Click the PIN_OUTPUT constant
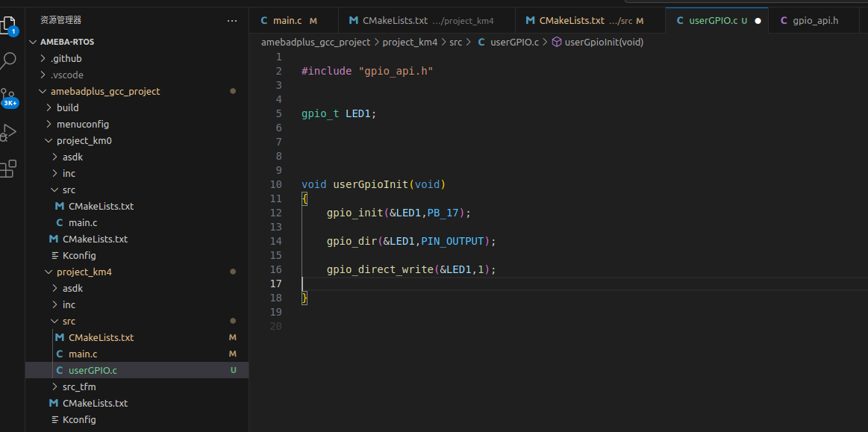Screen dimensions: 868x432 452,241
